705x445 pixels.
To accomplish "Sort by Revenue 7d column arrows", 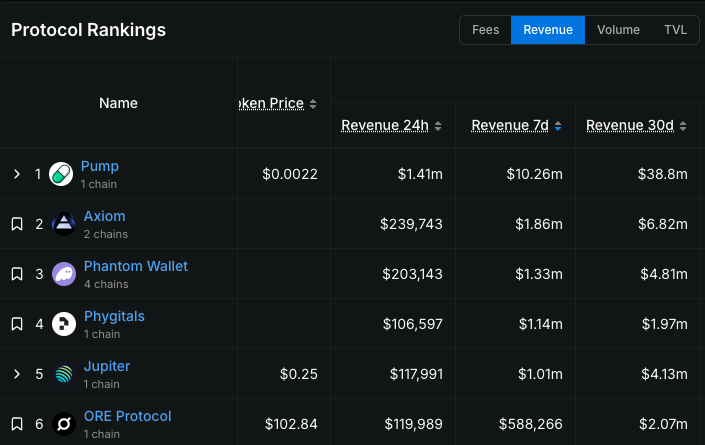I will pyautogui.click(x=558, y=126).
